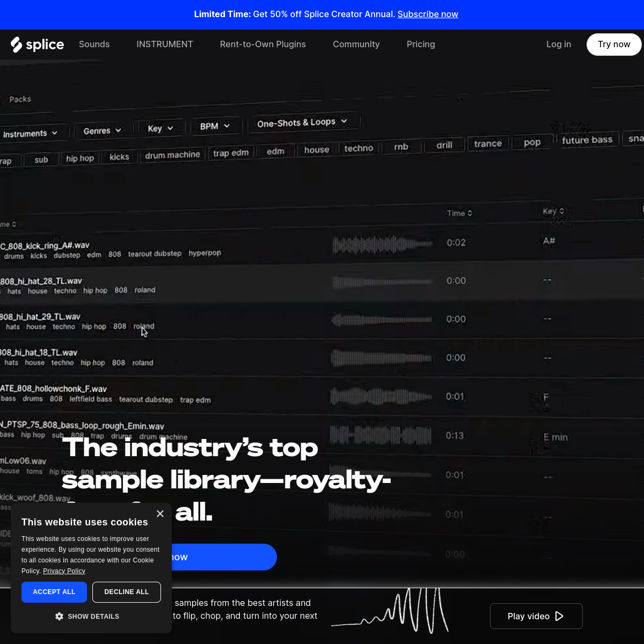The image size is (644, 644).
Task: Click the Splice logo
Action: point(37,45)
